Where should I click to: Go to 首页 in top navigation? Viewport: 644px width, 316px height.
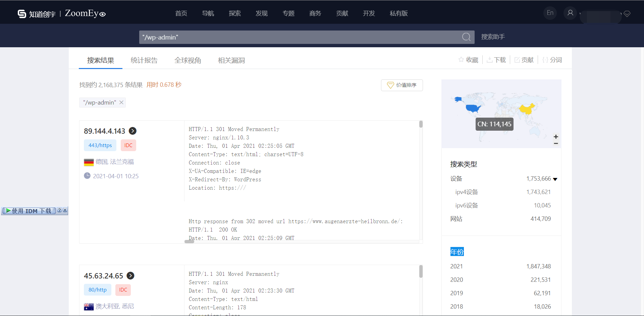(x=181, y=13)
